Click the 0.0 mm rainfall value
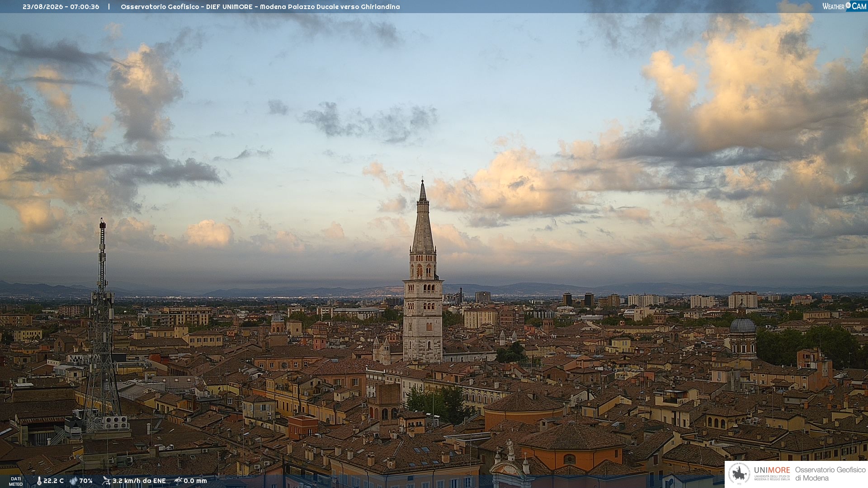 pos(195,481)
